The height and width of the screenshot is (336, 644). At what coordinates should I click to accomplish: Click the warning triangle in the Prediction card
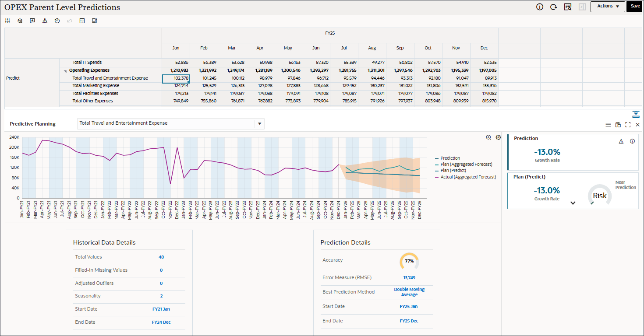click(621, 141)
